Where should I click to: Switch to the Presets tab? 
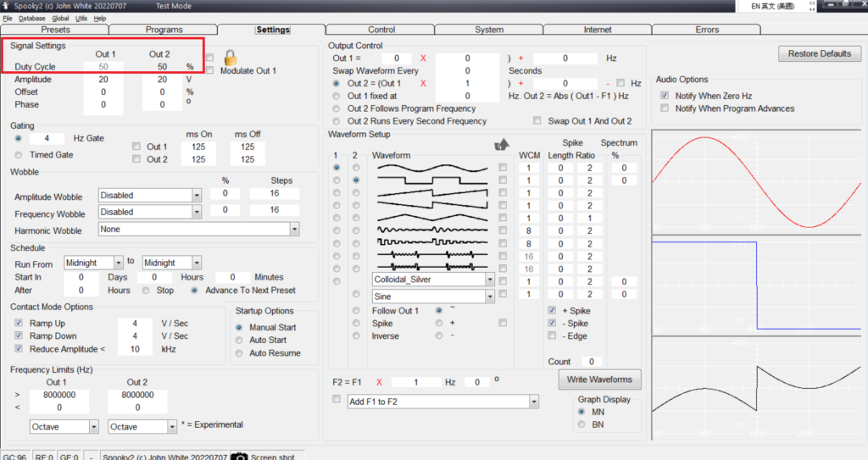tap(55, 30)
